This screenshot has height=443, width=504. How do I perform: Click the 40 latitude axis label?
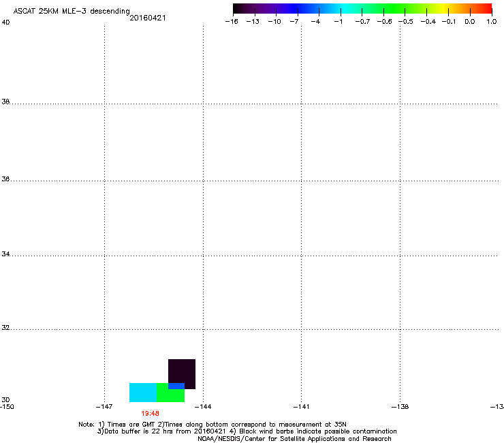coord(5,22)
